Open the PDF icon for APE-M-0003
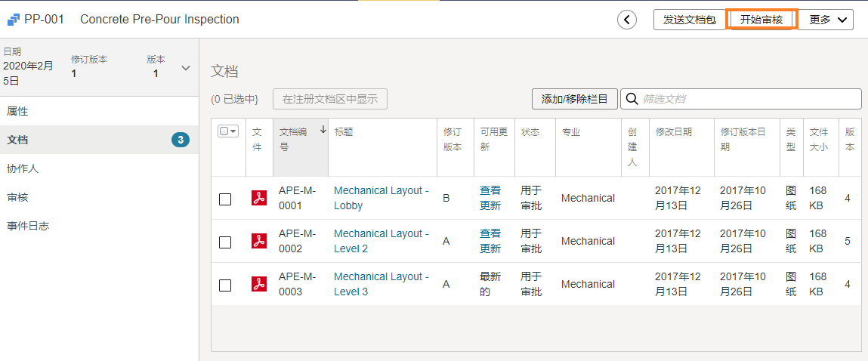 click(x=259, y=284)
